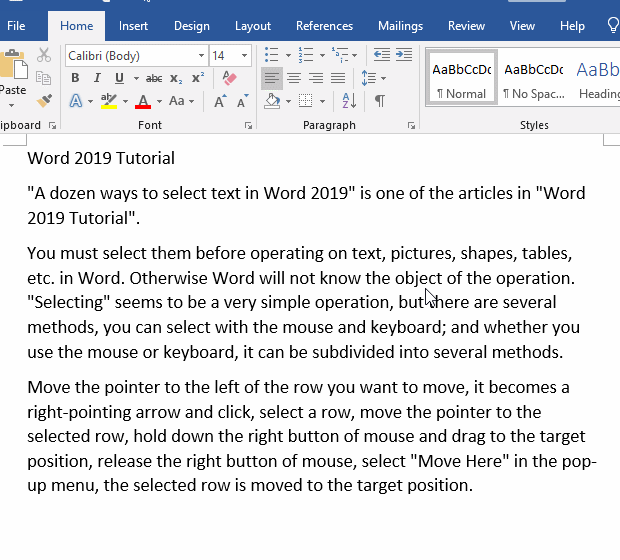Open Paragraph dialog launcher
The width and height of the screenshot is (620, 560).
pyautogui.click(x=411, y=126)
